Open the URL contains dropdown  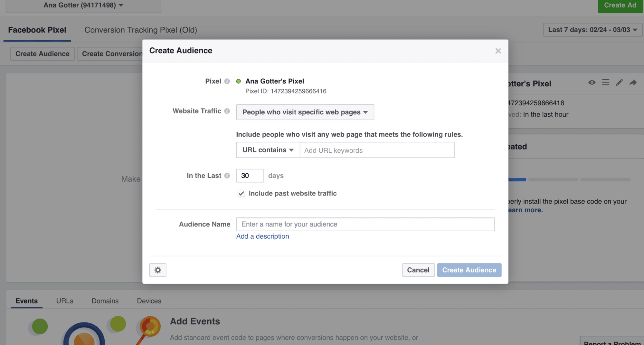click(268, 150)
